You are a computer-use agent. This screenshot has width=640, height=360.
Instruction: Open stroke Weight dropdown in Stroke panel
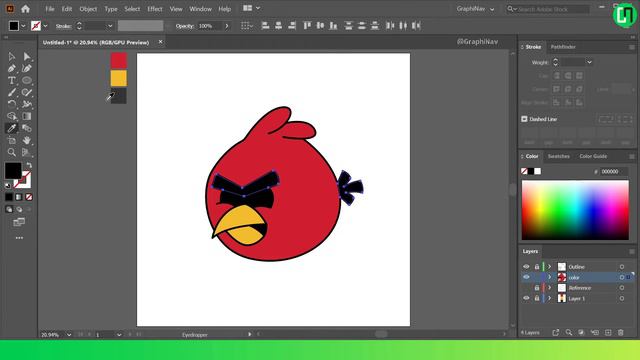(589, 62)
